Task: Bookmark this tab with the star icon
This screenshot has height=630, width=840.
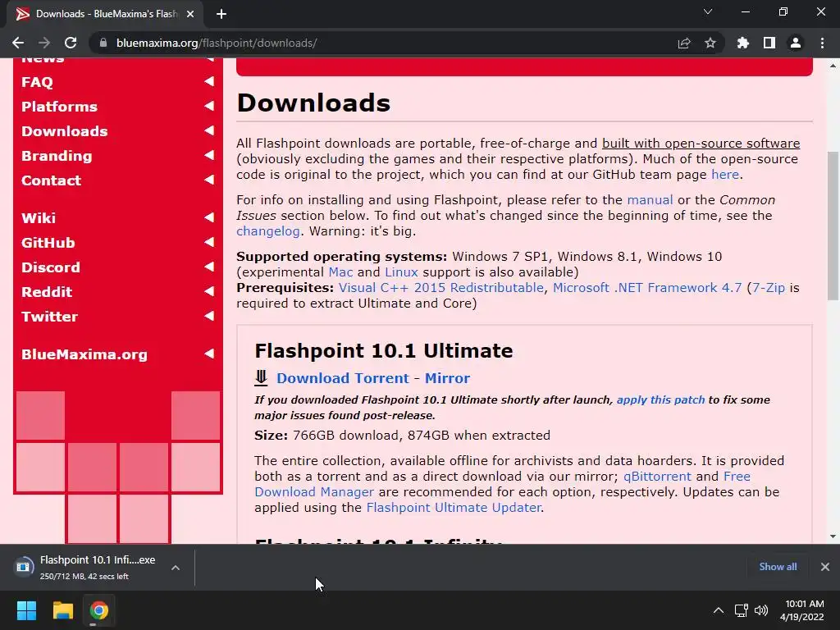Action: (710, 43)
